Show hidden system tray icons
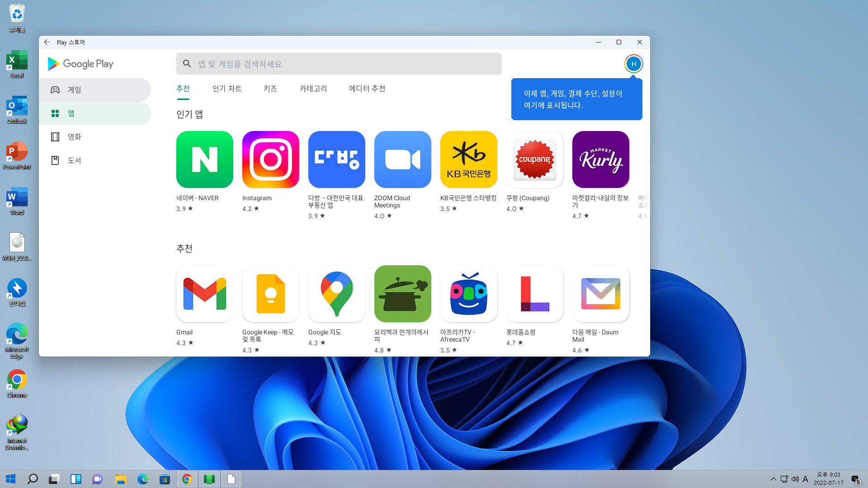868x488 pixels. (x=774, y=479)
